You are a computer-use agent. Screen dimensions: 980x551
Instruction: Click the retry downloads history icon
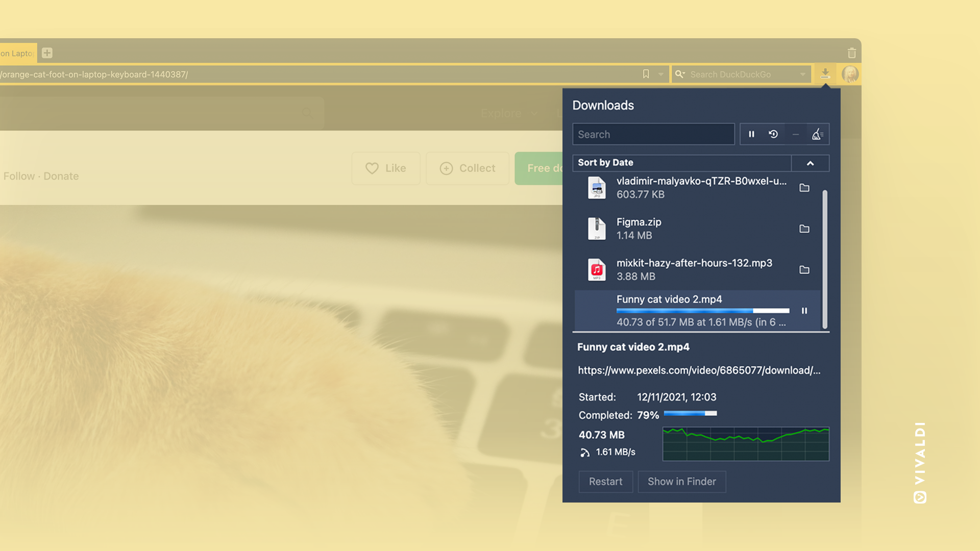click(773, 134)
